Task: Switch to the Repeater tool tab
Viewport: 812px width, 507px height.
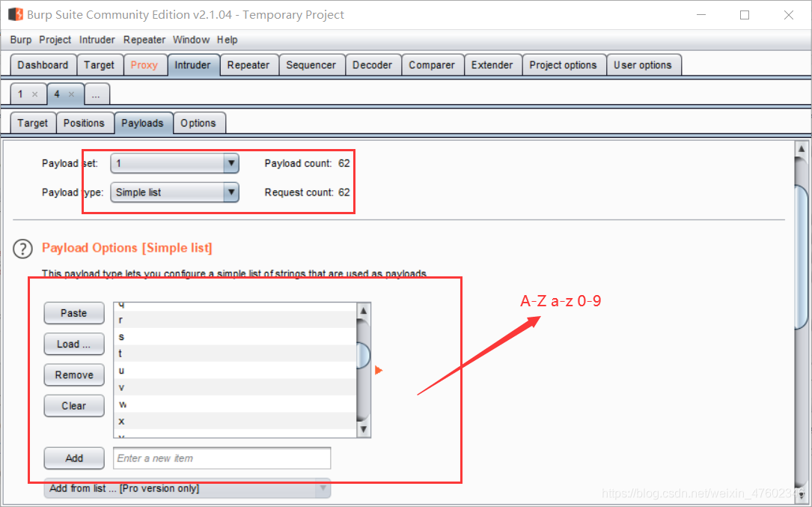Action: [x=248, y=65]
